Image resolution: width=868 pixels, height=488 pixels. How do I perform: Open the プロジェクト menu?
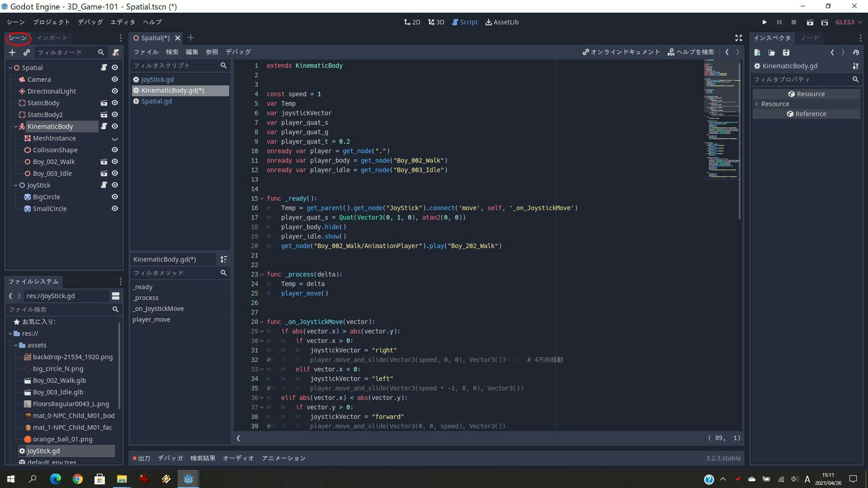[x=52, y=22]
